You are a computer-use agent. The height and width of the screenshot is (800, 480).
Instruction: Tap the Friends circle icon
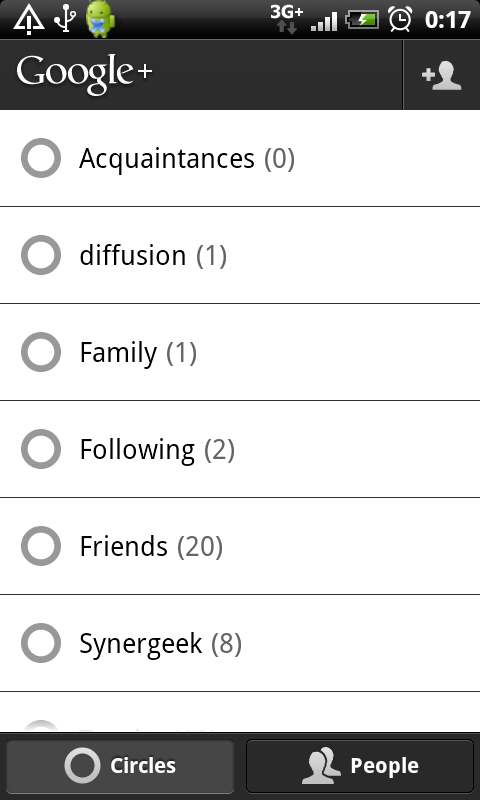[41, 546]
